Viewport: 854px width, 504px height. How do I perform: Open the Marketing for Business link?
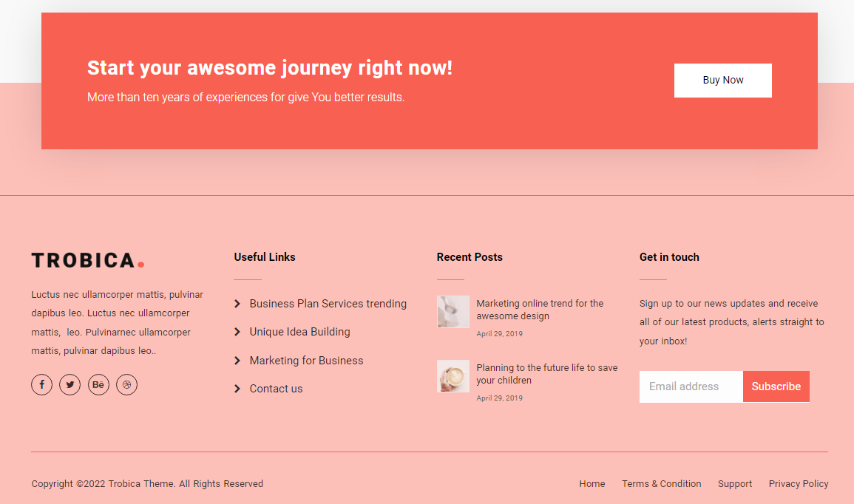point(306,361)
